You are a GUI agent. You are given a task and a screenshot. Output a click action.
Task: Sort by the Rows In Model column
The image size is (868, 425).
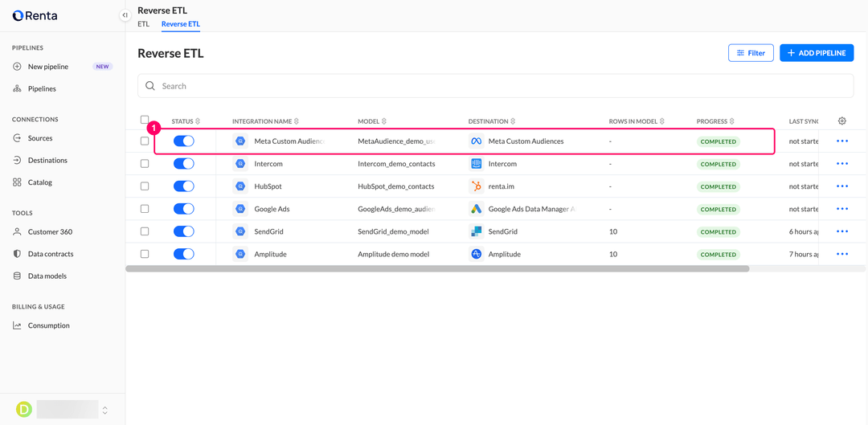(637, 121)
